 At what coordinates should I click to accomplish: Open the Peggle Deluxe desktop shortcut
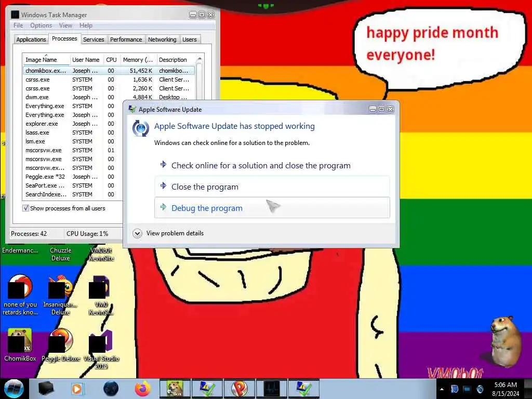click(61, 345)
